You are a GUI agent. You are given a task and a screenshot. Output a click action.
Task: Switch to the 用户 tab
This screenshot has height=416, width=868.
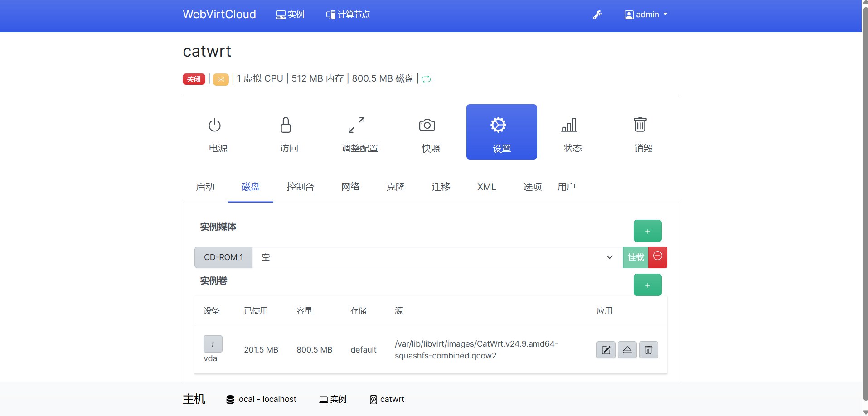point(567,187)
